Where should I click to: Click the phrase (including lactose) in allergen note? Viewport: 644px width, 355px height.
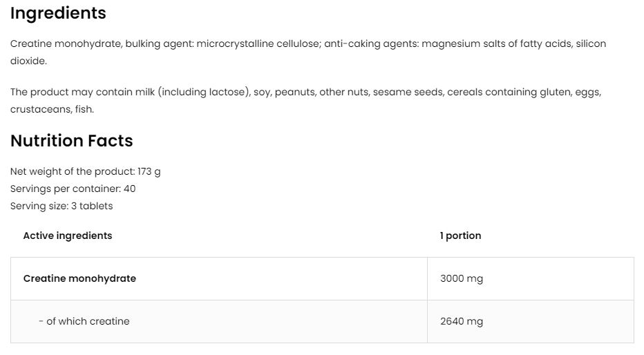point(204,92)
